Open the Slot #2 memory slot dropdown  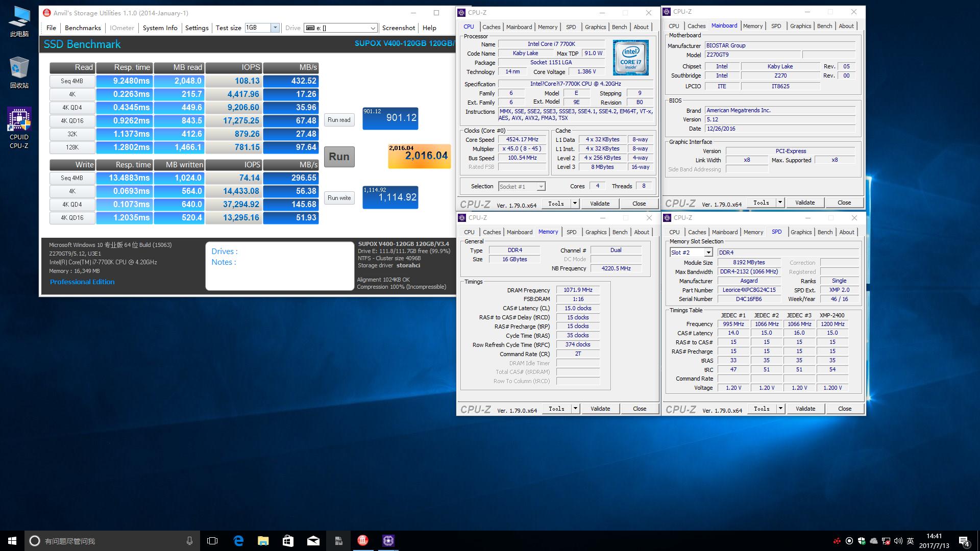point(708,253)
